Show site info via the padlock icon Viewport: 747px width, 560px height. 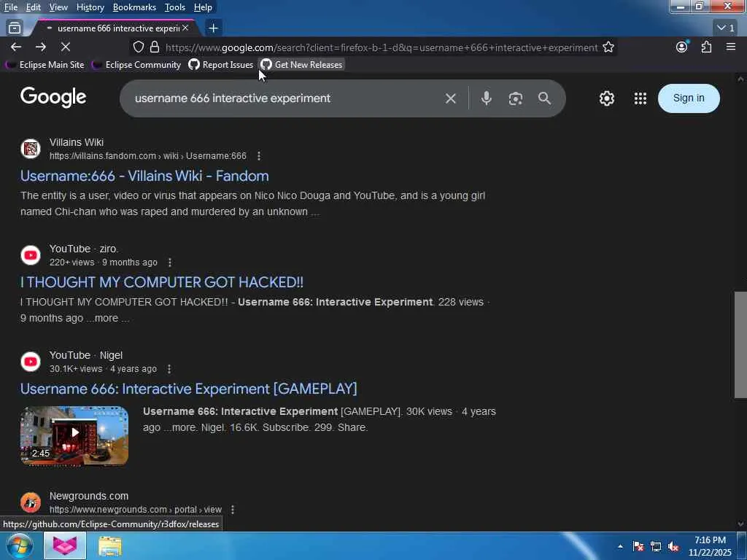point(155,47)
